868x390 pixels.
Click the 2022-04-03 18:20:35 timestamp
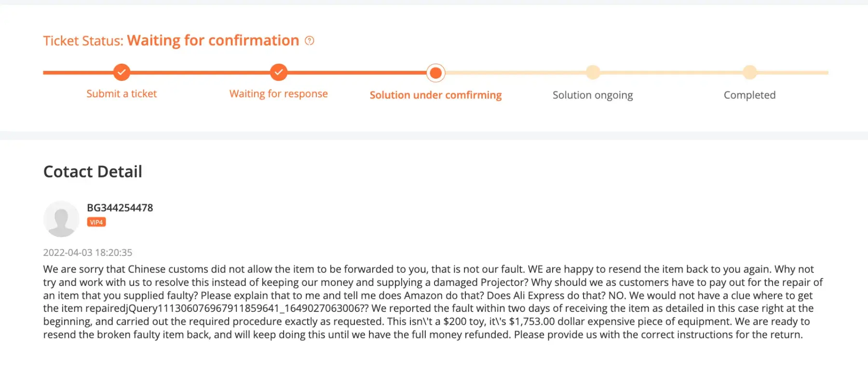click(x=87, y=253)
